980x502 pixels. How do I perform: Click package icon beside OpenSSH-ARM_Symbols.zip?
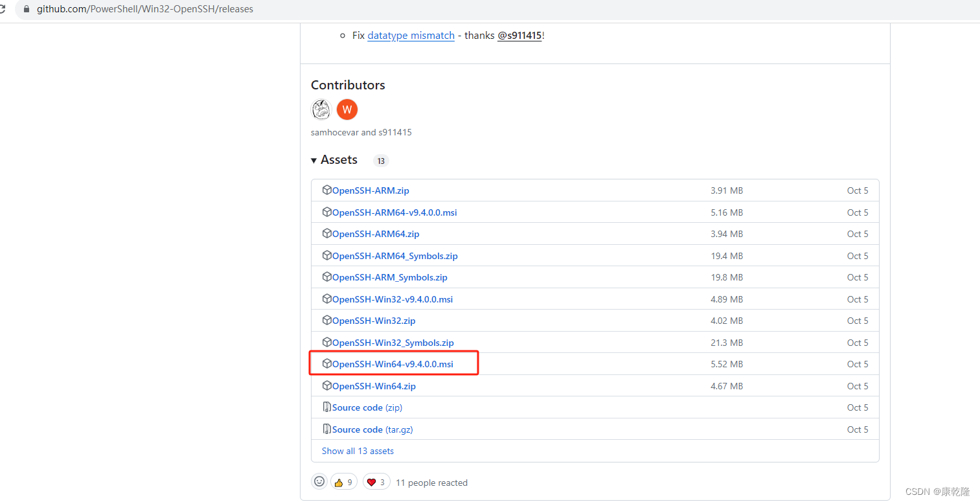(327, 277)
